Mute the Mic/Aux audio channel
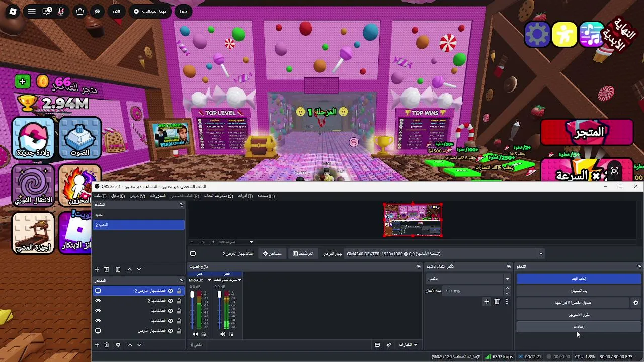 tap(196, 334)
